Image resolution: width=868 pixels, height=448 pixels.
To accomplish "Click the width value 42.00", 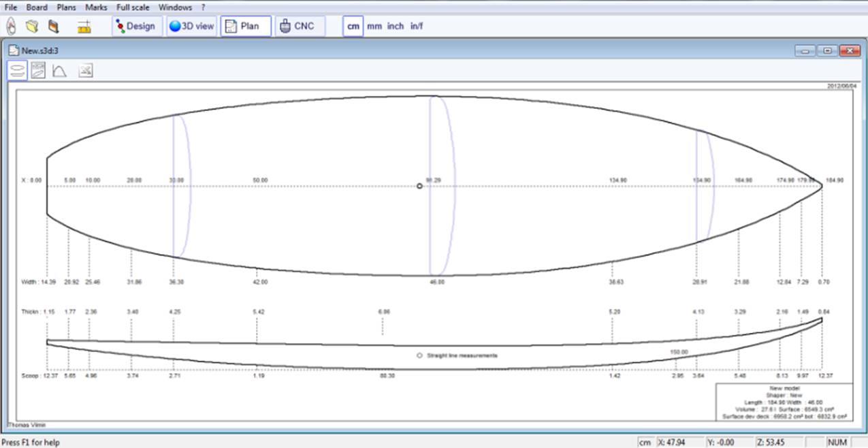I will [x=259, y=281].
